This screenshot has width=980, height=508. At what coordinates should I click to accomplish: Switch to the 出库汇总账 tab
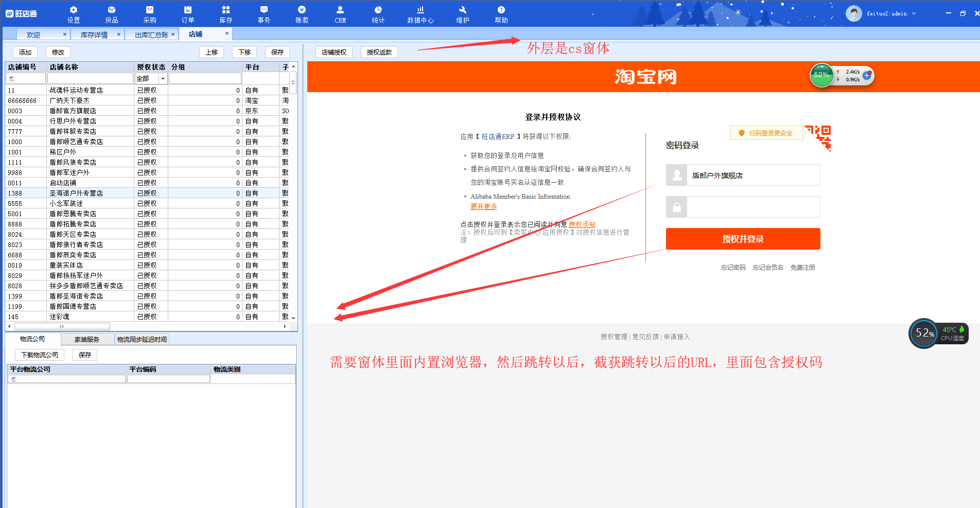click(151, 34)
